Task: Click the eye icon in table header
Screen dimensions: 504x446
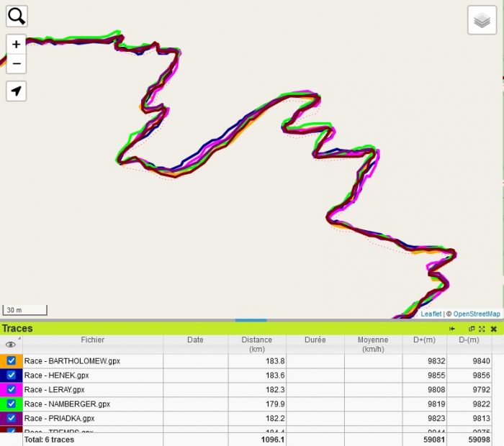Action: [x=11, y=345]
